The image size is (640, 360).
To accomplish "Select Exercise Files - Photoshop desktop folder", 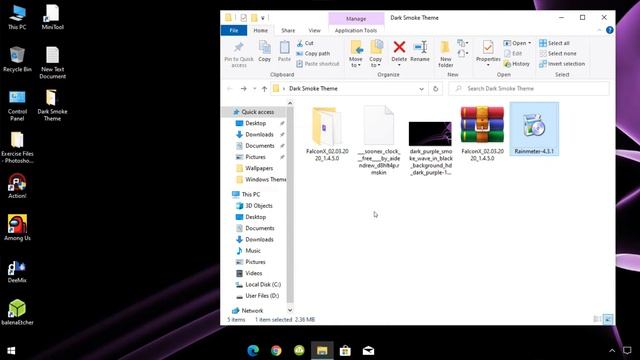I will [17, 148].
